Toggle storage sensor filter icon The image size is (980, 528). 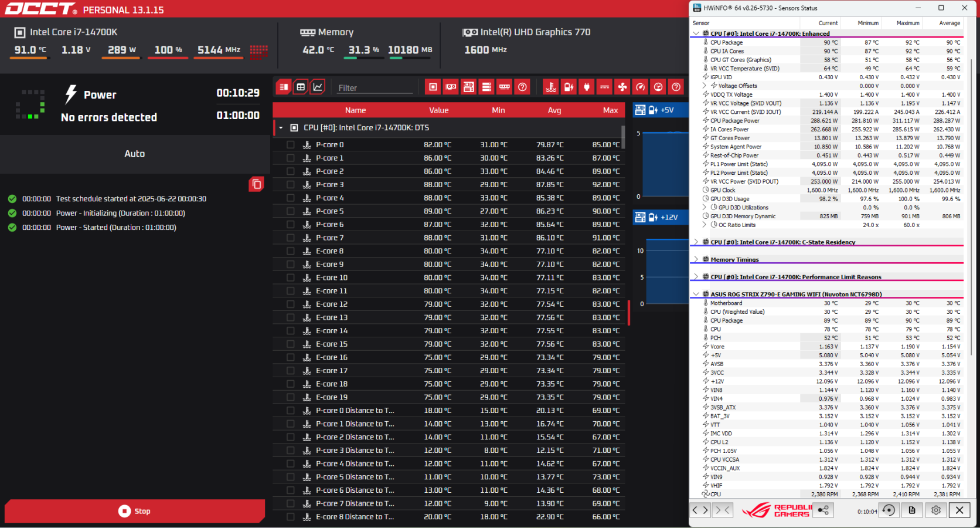point(486,87)
